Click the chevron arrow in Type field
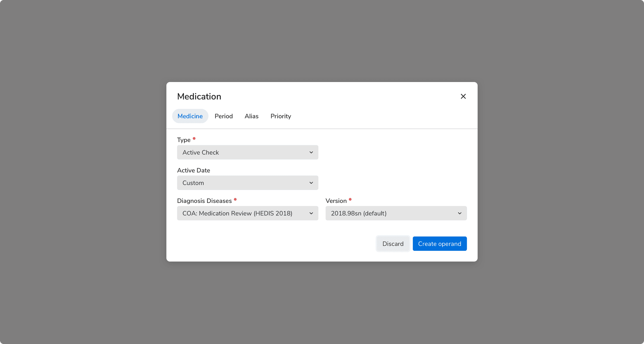The height and width of the screenshot is (344, 644). coord(311,152)
